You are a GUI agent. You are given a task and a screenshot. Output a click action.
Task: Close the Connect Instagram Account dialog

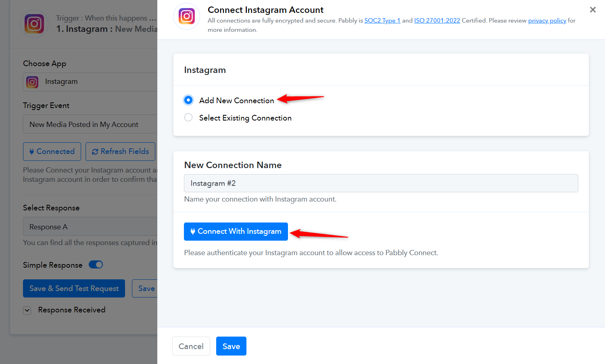[x=592, y=10]
